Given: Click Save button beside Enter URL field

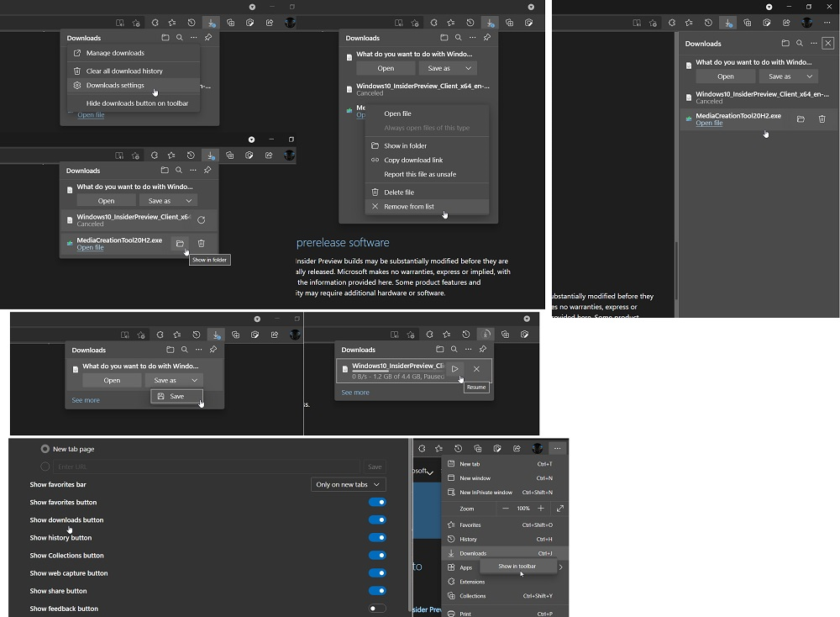Looking at the screenshot, I should point(375,467).
